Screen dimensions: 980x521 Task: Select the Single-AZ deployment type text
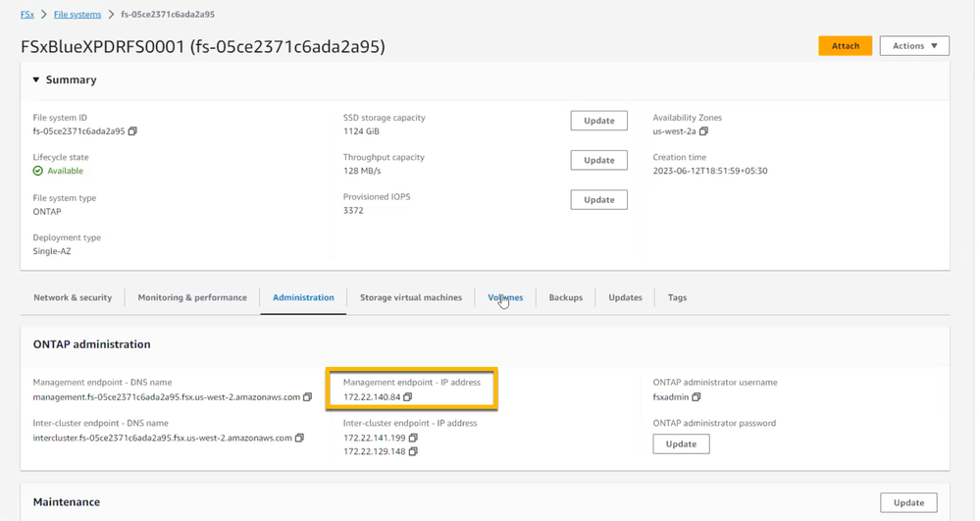[52, 251]
